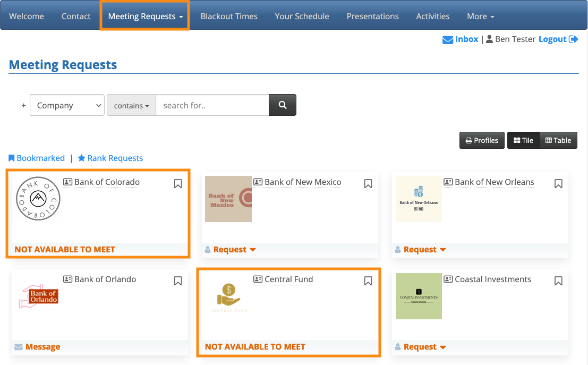Image resolution: width=588 pixels, height=365 pixels.
Task: Toggle bookmark on Bank of New Mexico
Action: point(368,183)
